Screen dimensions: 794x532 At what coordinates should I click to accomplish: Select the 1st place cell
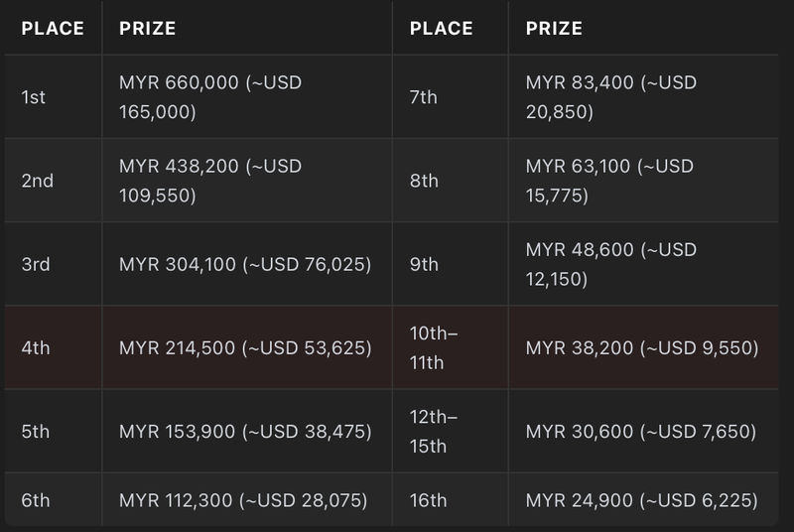tap(53, 96)
